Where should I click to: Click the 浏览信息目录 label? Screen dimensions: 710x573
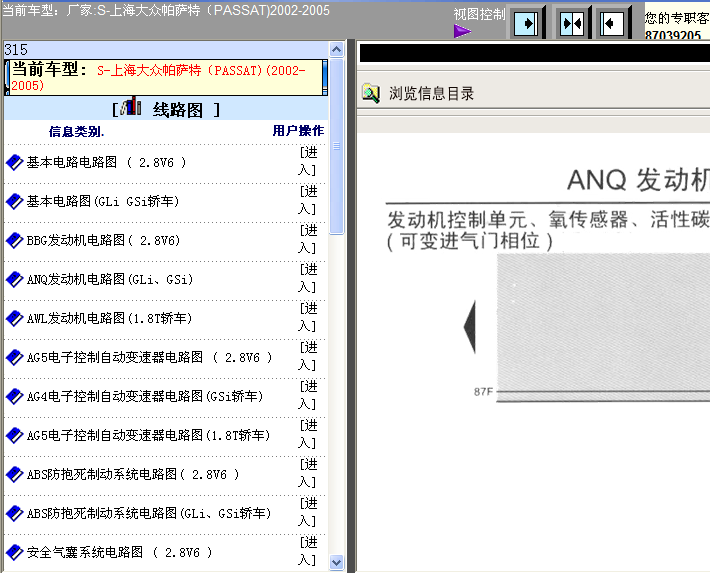click(x=431, y=93)
